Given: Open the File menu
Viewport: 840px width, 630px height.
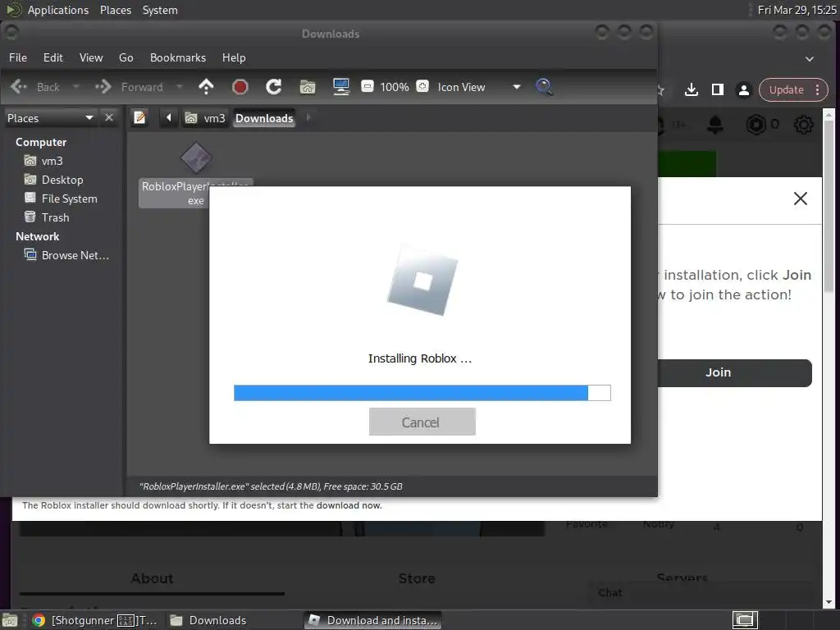Looking at the screenshot, I should point(18,57).
